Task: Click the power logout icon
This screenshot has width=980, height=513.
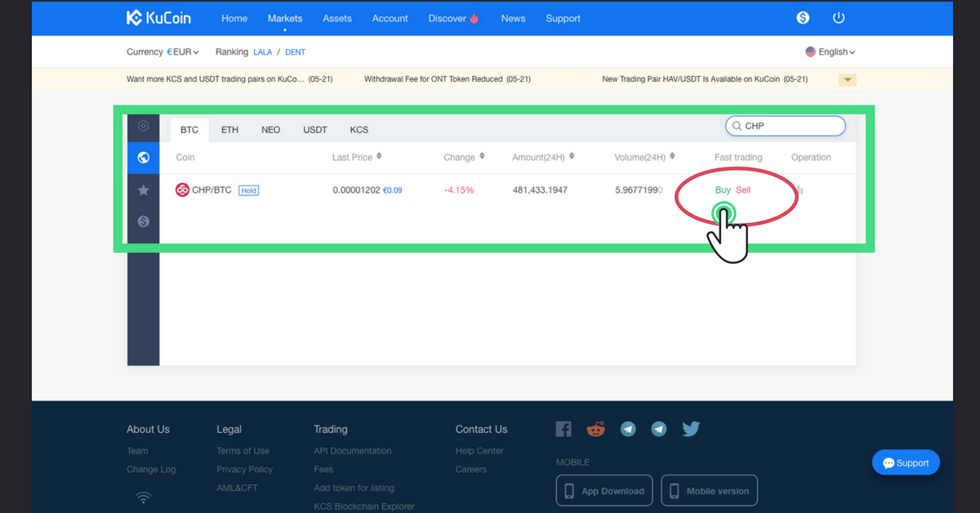Action: (839, 18)
